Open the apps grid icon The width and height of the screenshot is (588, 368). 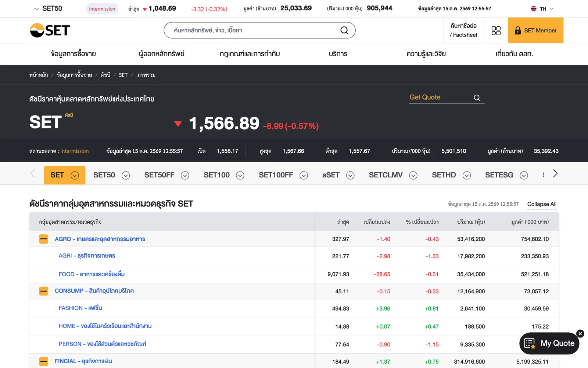click(x=496, y=31)
